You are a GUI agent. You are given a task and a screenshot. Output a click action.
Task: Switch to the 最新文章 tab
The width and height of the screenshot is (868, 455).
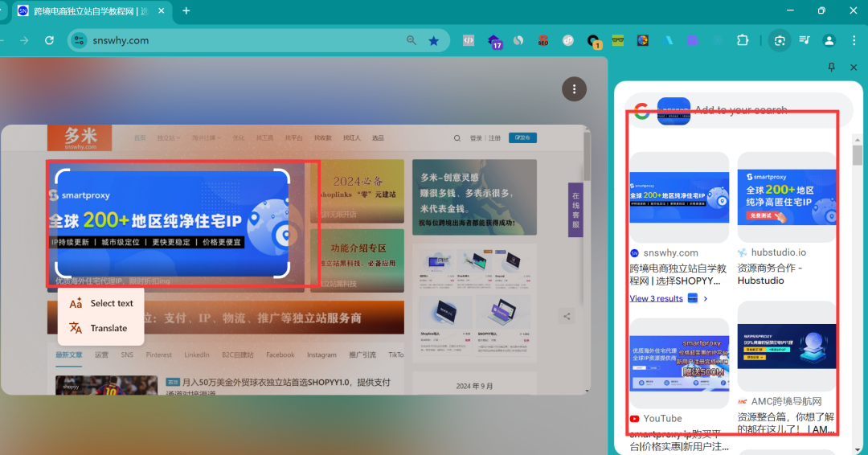[x=68, y=355]
